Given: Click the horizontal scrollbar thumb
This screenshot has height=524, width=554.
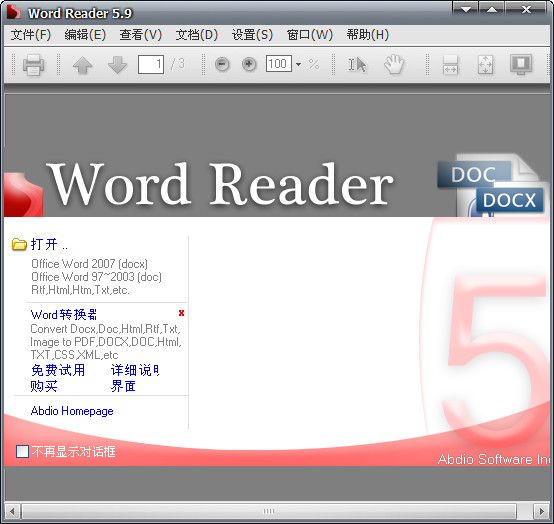Looking at the screenshot, I should pos(269,511).
